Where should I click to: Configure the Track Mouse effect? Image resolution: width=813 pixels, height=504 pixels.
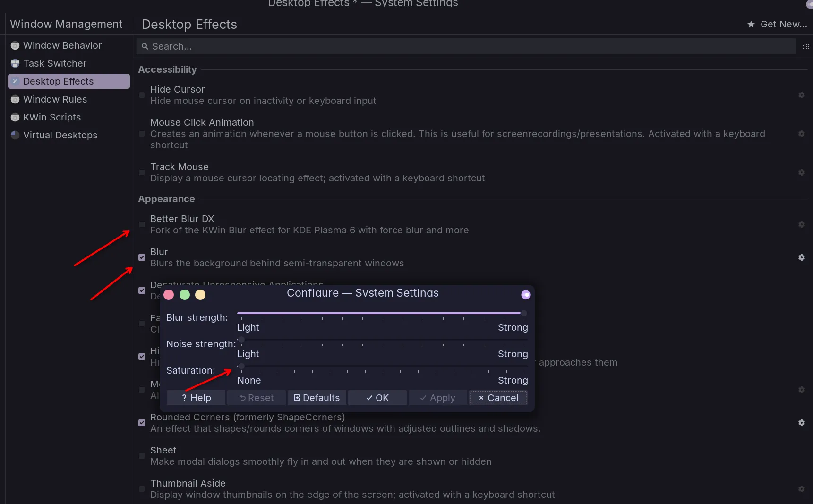point(802,172)
